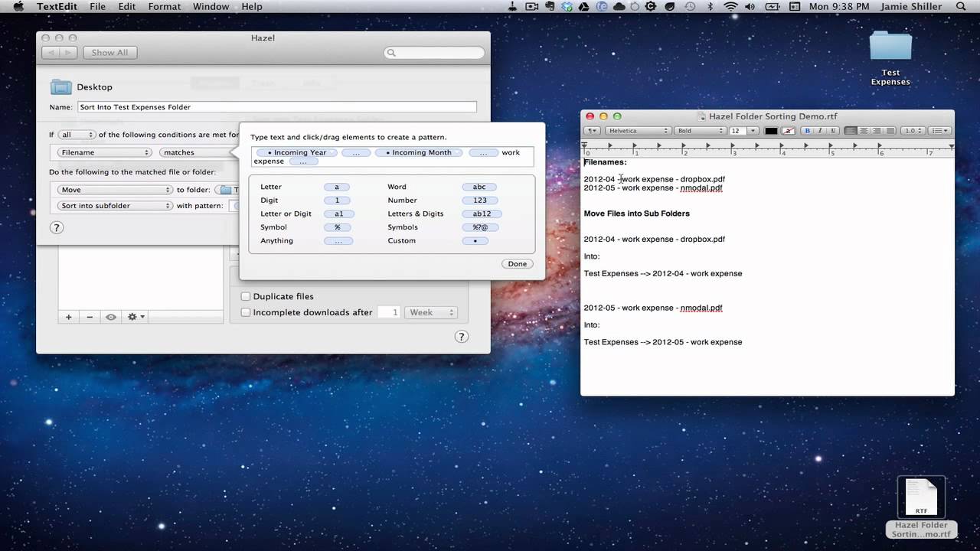This screenshot has height=551, width=980.
Task: Click the Incoming Year token in pattern field
Action: [296, 152]
